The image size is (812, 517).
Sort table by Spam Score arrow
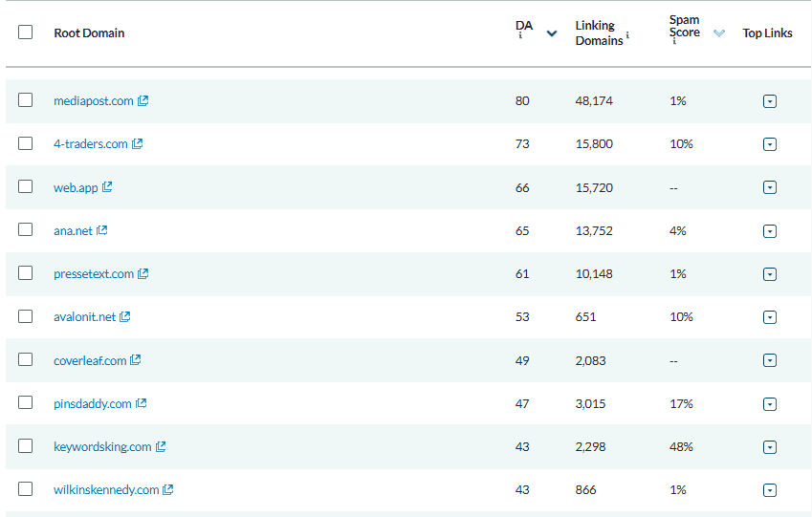(x=719, y=33)
